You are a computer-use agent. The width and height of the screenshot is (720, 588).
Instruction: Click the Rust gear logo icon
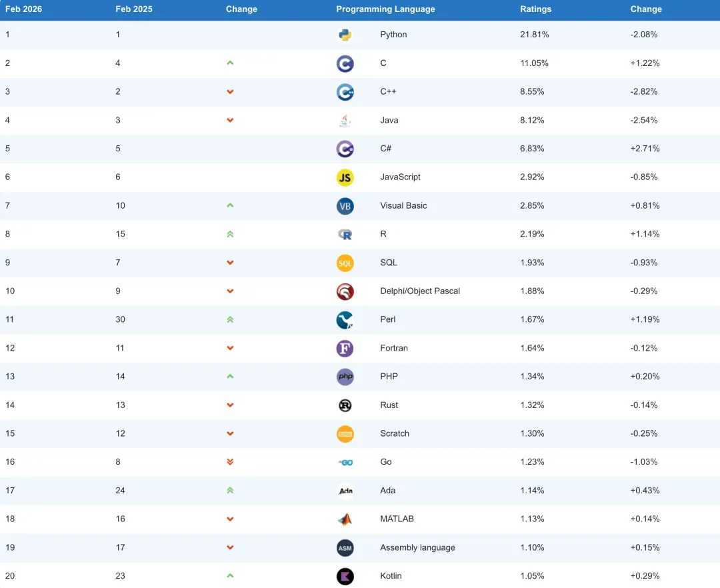coord(345,405)
